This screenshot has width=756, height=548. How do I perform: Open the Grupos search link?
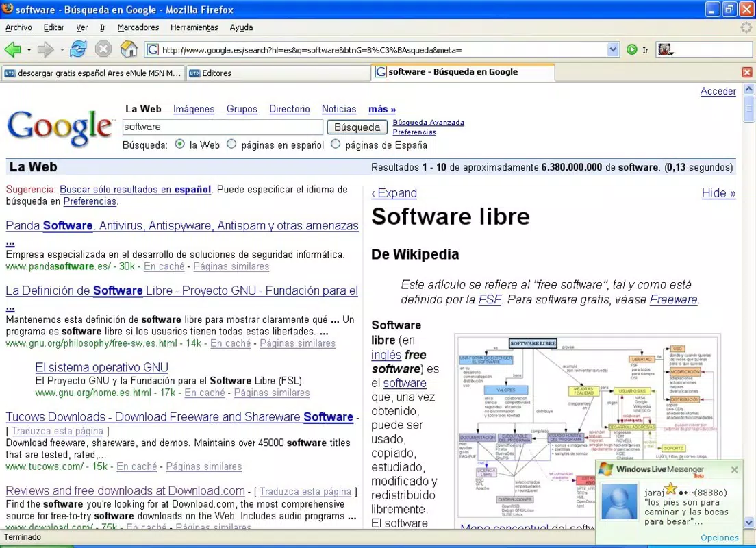[x=242, y=109]
